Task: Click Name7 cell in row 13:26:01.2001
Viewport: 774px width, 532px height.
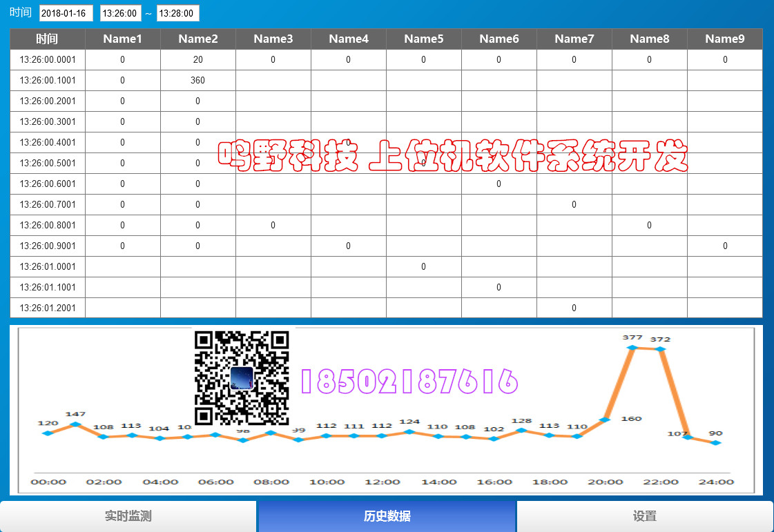Action: 574,308
